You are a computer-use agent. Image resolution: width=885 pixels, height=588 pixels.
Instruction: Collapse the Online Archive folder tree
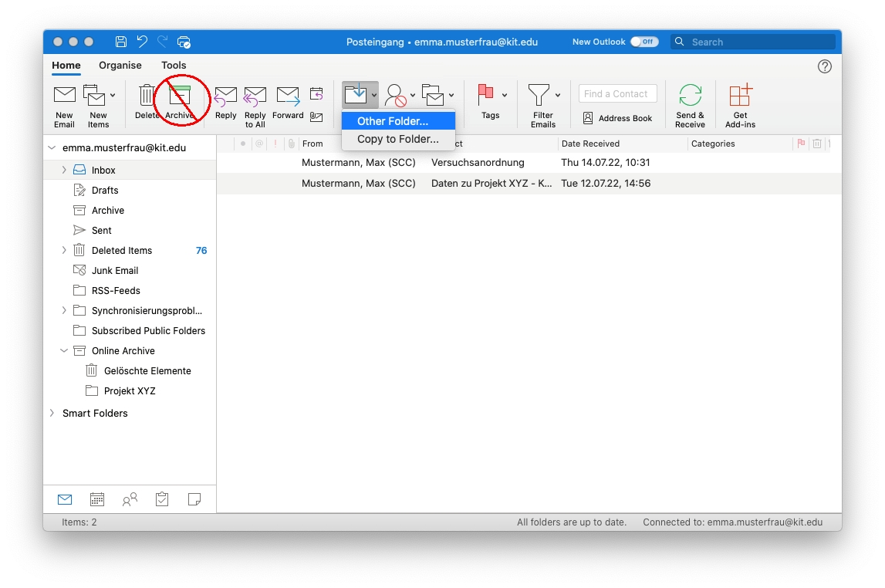click(64, 350)
